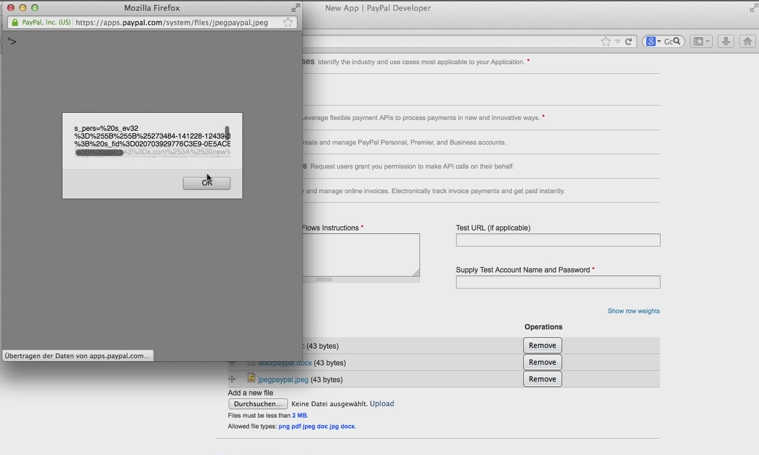Bookmark the jpegpaypal.jpeg page with the popup's star
This screenshot has height=455, width=759.
[x=288, y=22]
